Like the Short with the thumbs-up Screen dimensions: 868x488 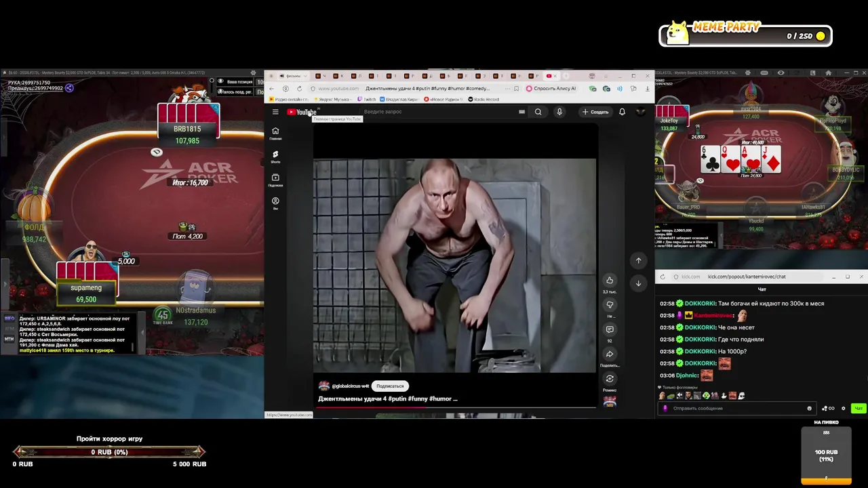pos(610,281)
